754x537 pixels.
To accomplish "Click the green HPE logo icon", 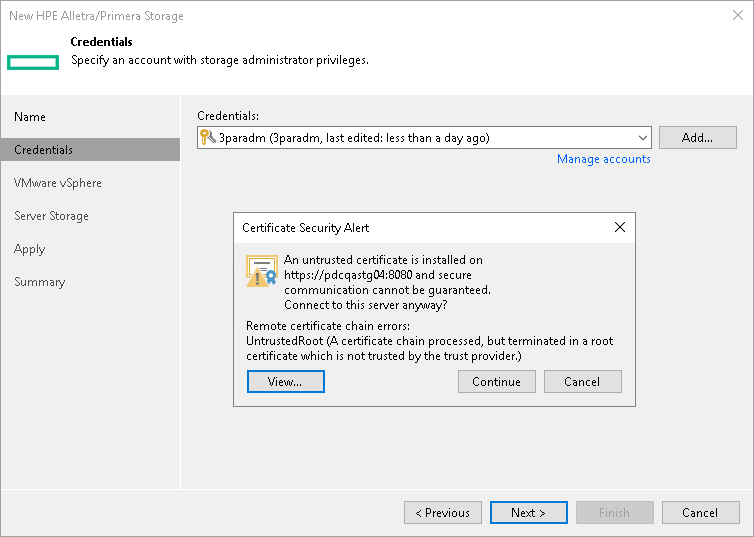I will pos(33,62).
